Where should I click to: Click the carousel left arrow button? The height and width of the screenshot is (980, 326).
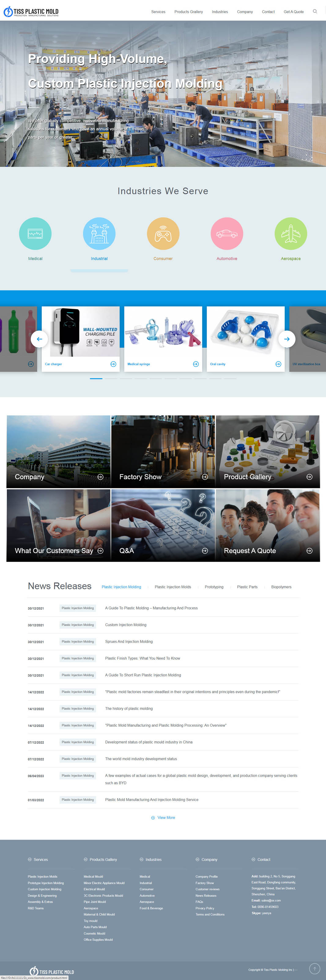[39, 339]
